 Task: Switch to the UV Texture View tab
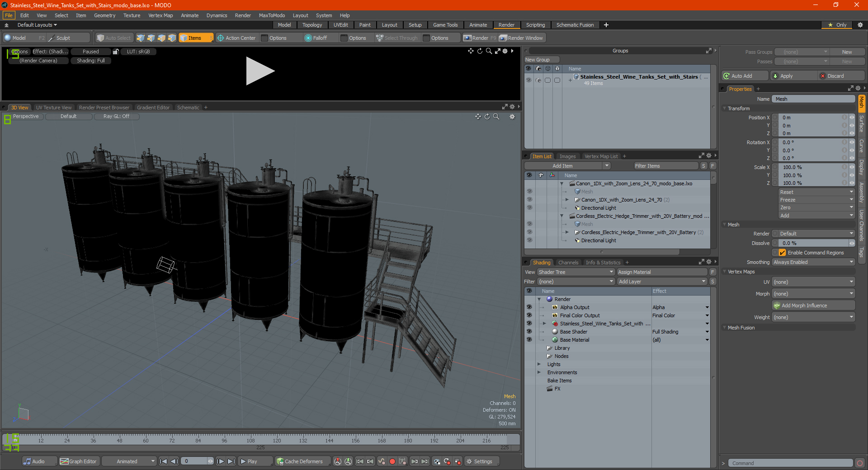[x=53, y=108]
